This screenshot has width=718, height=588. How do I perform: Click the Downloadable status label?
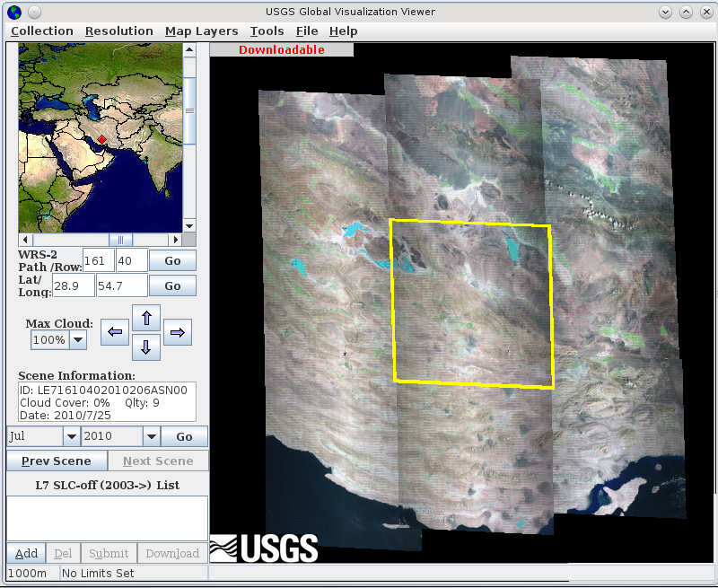click(282, 50)
